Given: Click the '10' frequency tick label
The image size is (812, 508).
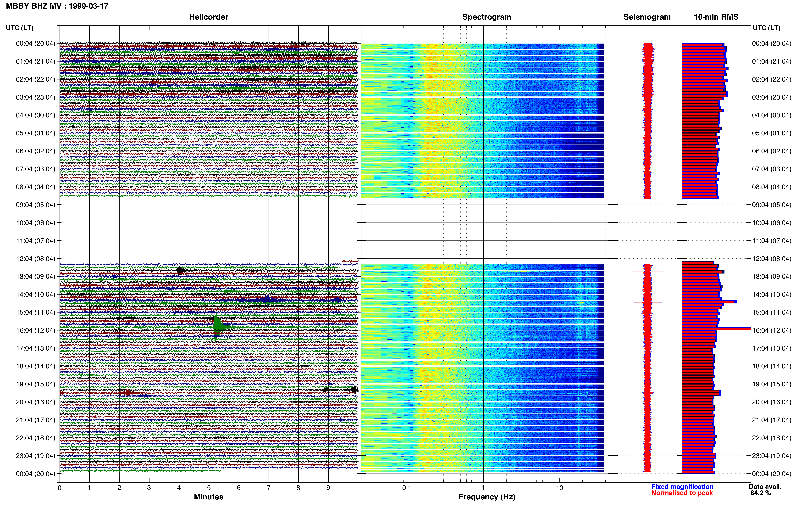Looking at the screenshot, I should pos(559,488).
